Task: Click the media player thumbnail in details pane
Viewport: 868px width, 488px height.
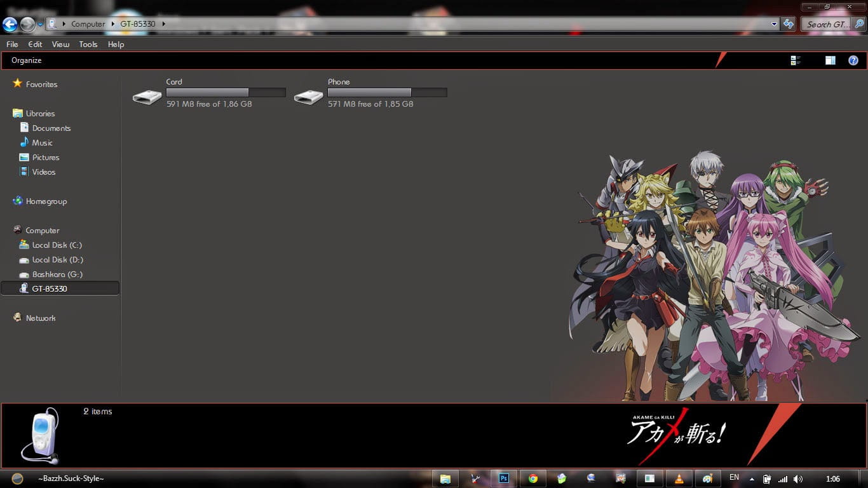Action: pos(41,437)
